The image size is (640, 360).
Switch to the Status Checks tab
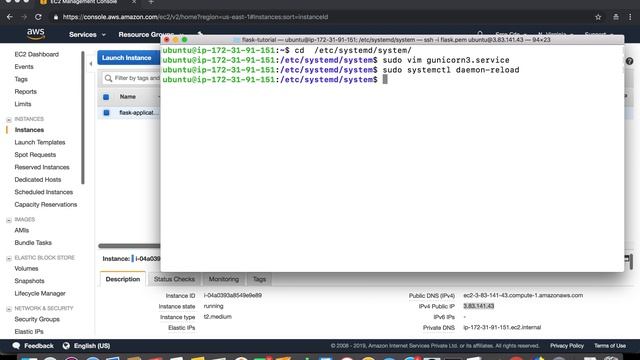click(x=174, y=279)
